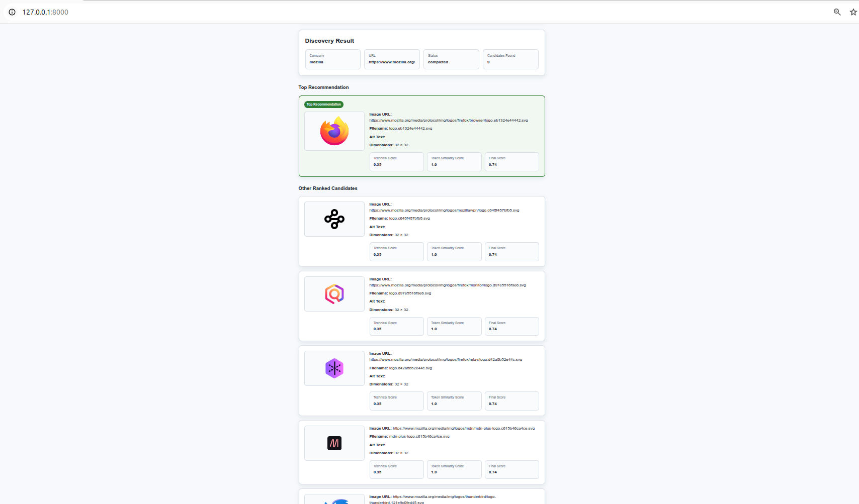Click the Candidates Found count card
The height and width of the screenshot is (504, 859).
[510, 59]
